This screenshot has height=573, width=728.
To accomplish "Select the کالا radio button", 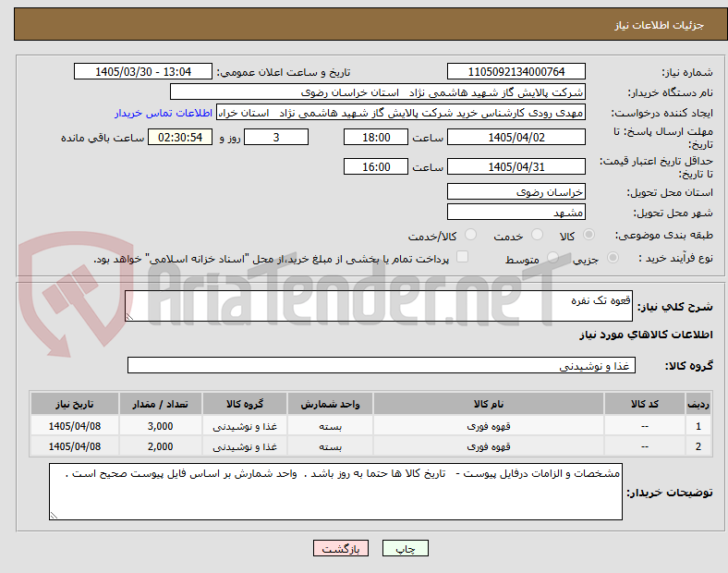I will point(588,235).
